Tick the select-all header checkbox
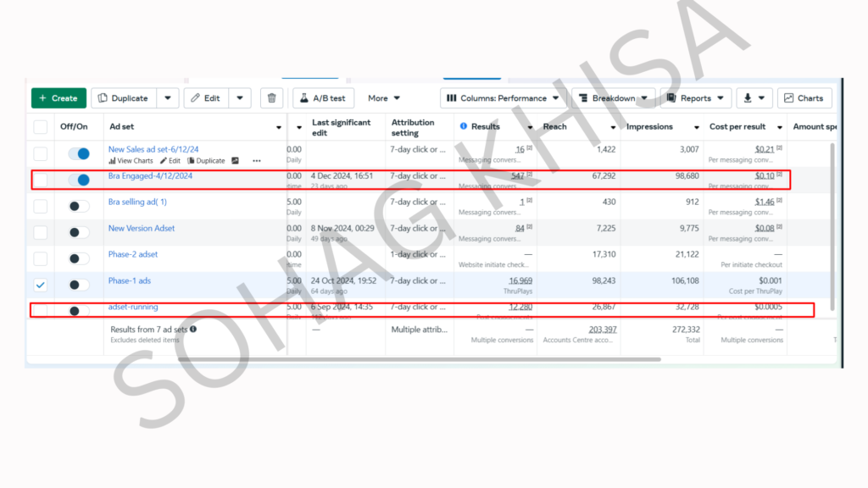868x488 pixels. (41, 127)
